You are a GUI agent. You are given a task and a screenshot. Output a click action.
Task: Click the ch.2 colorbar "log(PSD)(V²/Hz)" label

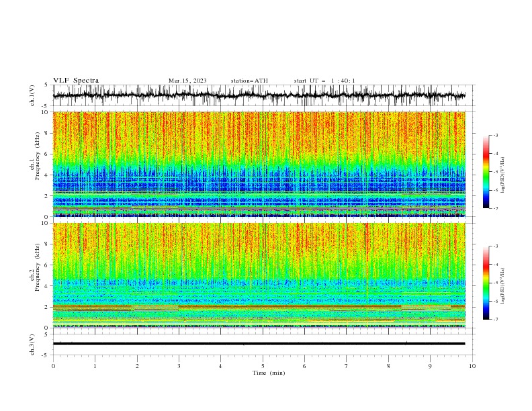click(x=502, y=285)
